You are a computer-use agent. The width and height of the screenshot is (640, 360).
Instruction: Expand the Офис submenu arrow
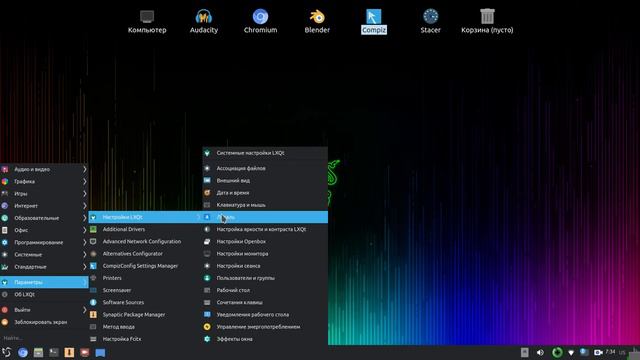84,230
